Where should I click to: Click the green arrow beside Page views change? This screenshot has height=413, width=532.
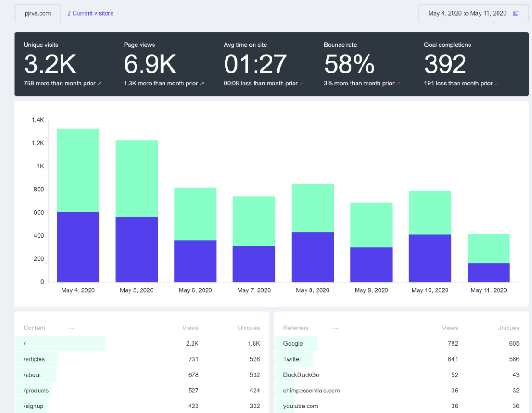pos(202,84)
